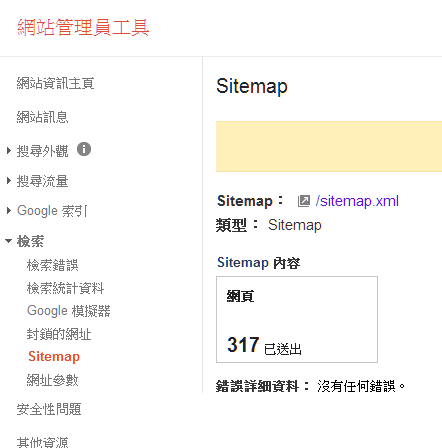Open the /sitemap.xml link
The width and height of the screenshot is (442, 448).
pos(357,201)
